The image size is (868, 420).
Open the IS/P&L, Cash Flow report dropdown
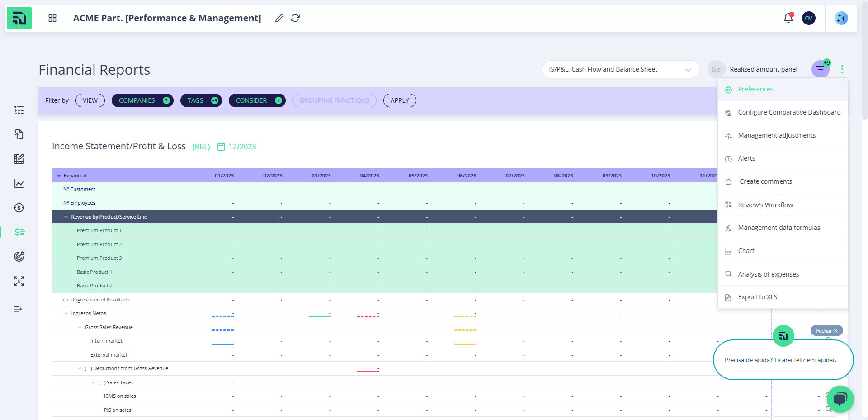[x=620, y=69]
